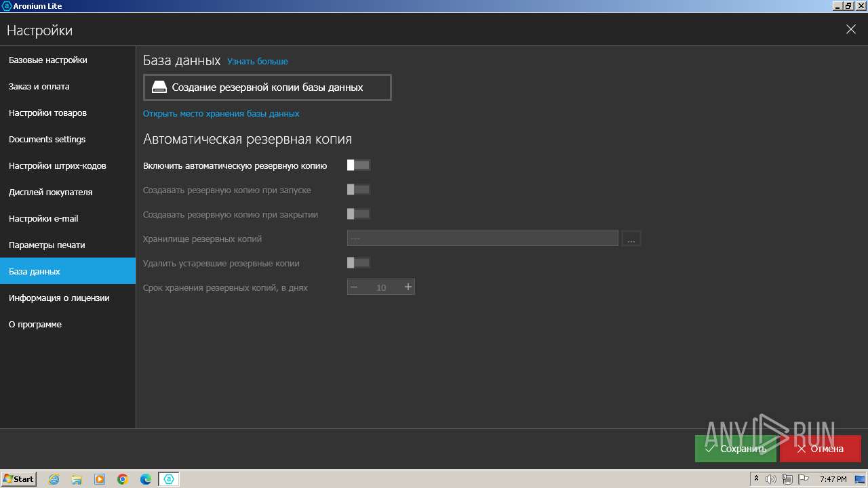Select База данных sidebar item

coord(68,271)
